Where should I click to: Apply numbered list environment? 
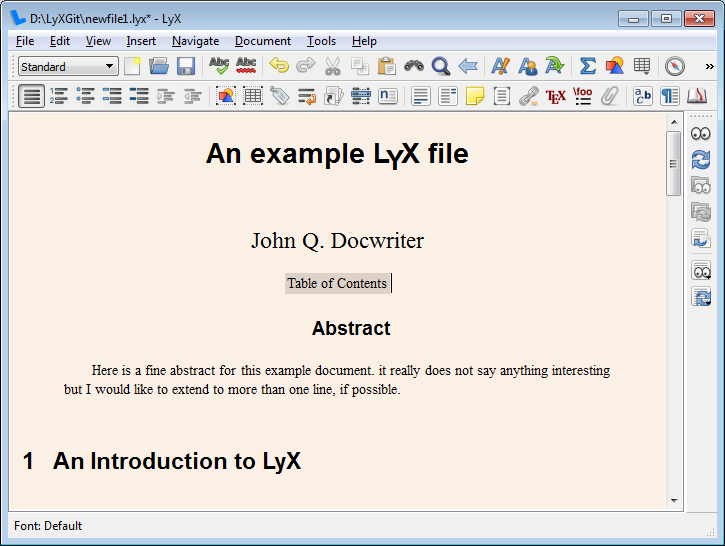(59, 96)
